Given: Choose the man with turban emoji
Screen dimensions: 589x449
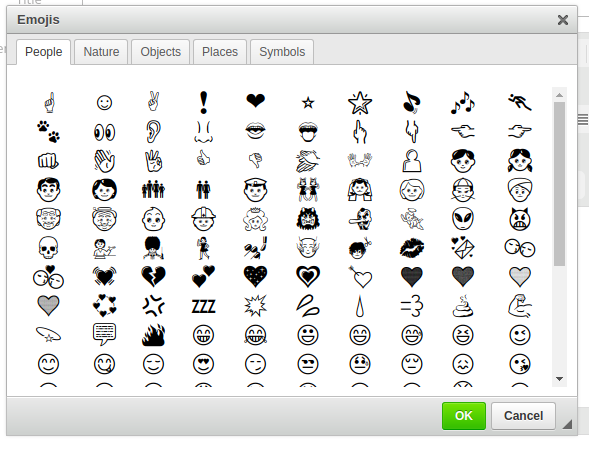Looking at the screenshot, I should pos(520,190).
